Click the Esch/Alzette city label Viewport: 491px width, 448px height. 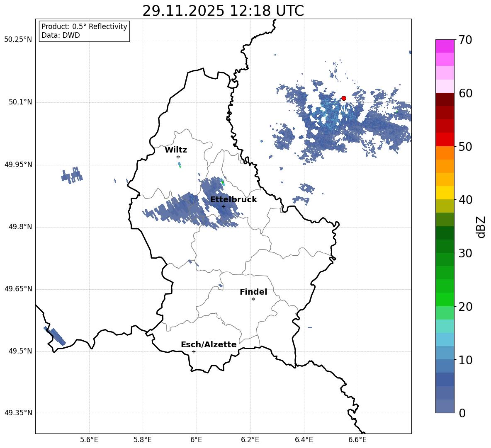(x=209, y=344)
